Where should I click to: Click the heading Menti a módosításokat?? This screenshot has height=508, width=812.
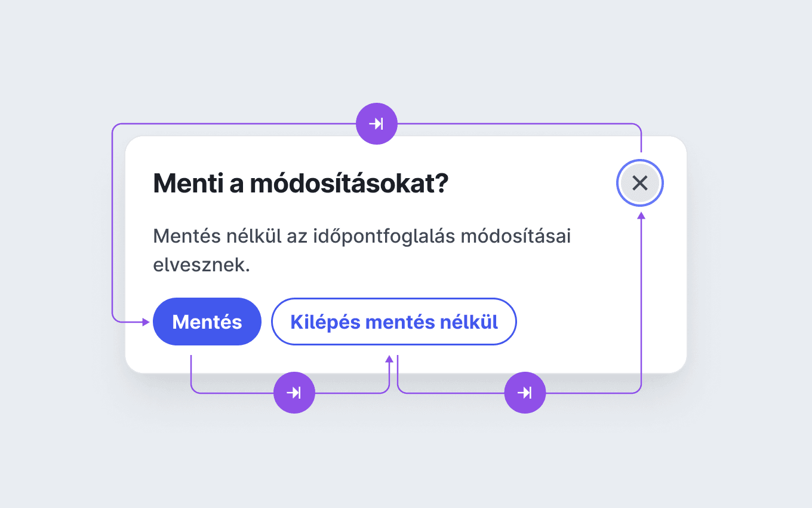(301, 183)
